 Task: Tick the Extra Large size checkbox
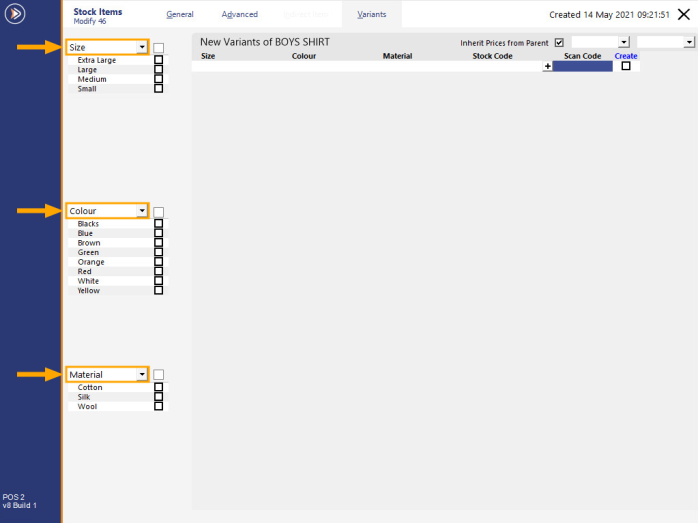tap(158, 60)
